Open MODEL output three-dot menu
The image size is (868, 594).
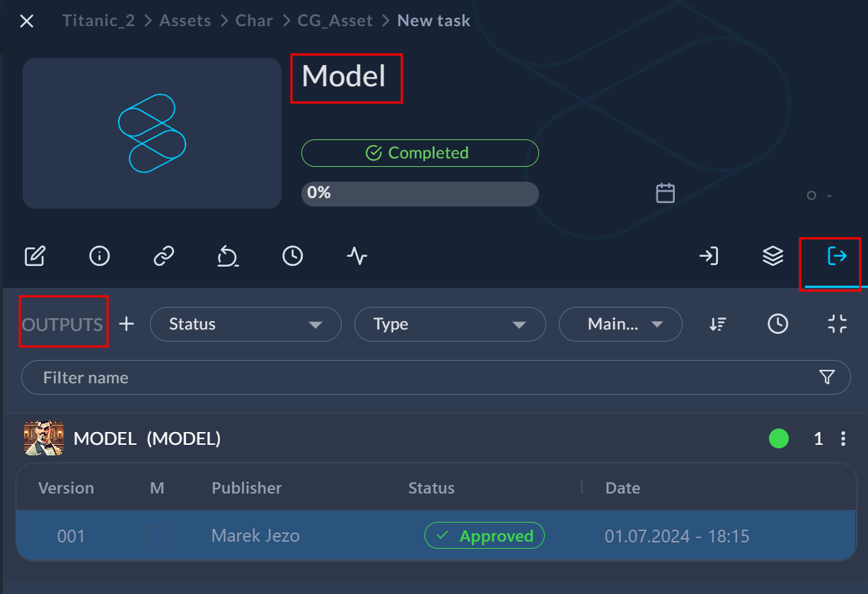(x=843, y=439)
